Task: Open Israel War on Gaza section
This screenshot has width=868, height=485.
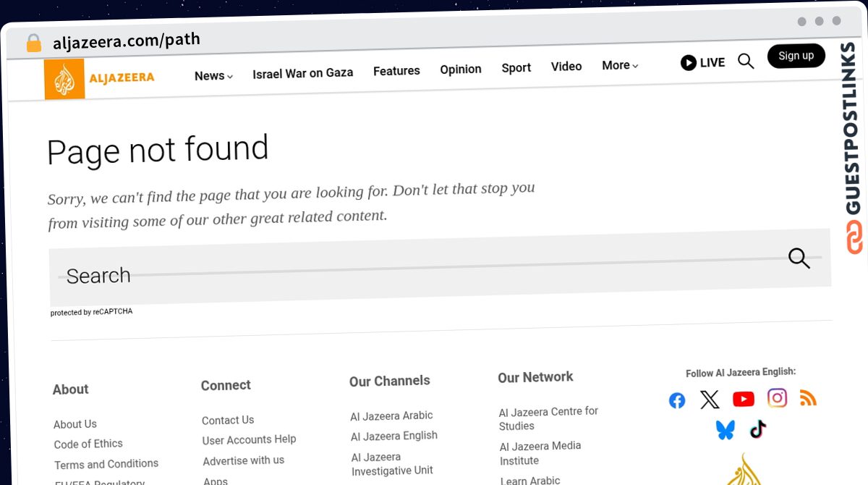Action: [x=303, y=73]
